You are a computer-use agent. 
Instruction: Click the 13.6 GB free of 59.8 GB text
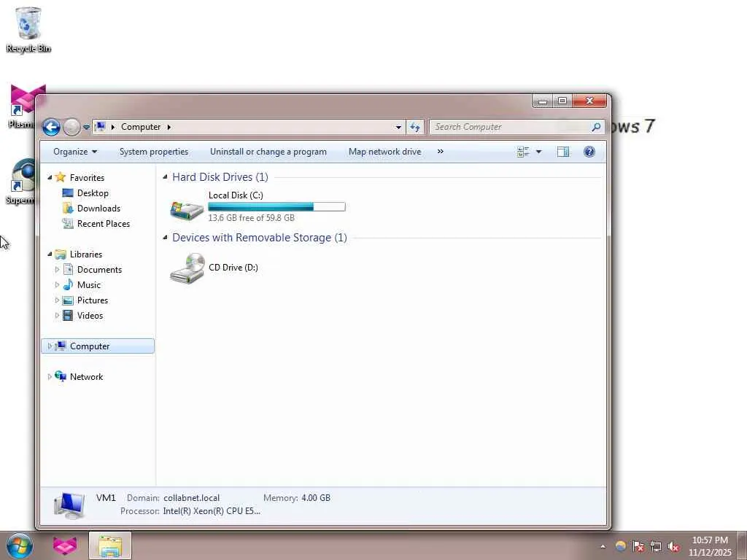pyautogui.click(x=252, y=217)
